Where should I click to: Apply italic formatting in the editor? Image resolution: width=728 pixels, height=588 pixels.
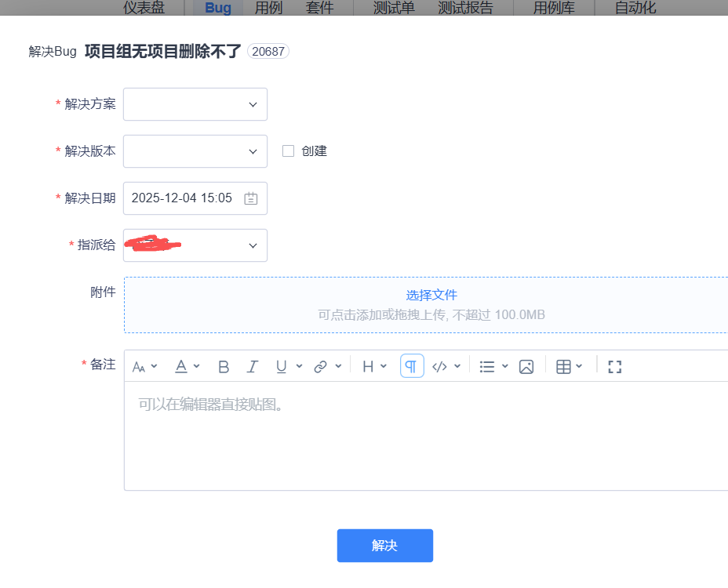(x=252, y=366)
